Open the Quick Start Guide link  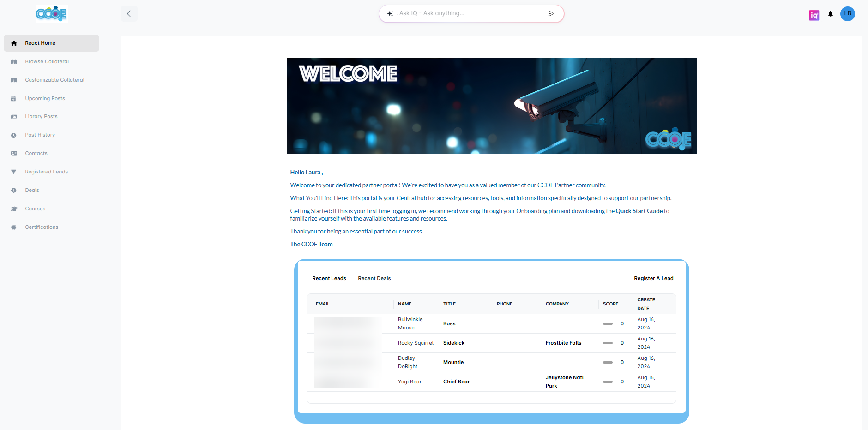(639, 211)
